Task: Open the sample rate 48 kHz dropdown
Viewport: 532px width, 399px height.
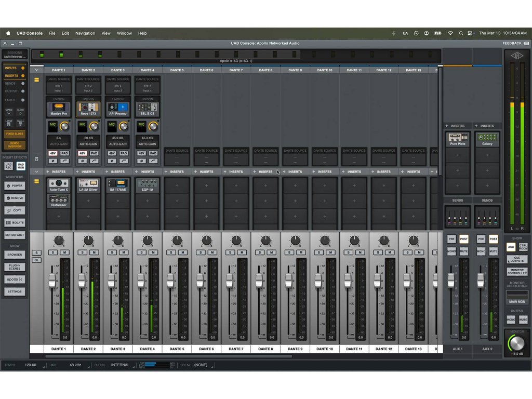Action: click(76, 365)
